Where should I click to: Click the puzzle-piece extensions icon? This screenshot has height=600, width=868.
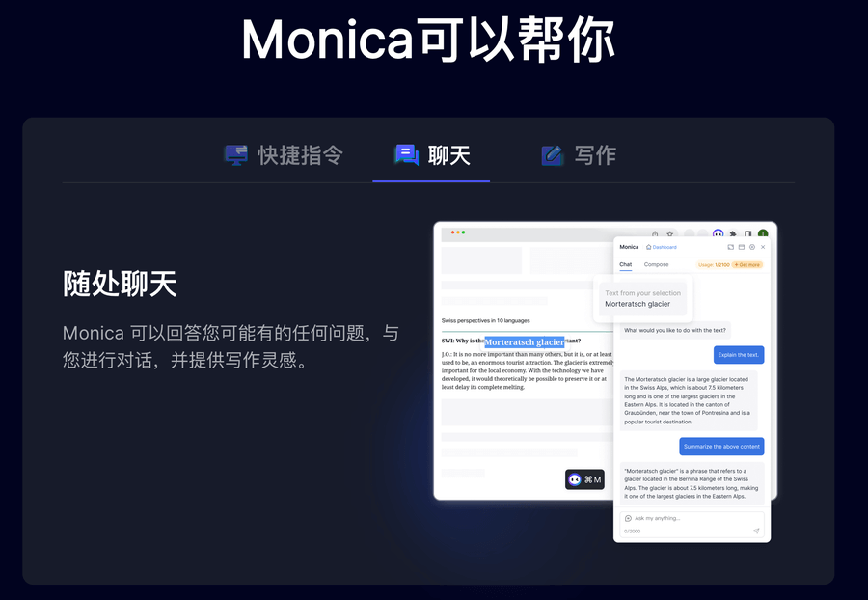click(x=733, y=233)
